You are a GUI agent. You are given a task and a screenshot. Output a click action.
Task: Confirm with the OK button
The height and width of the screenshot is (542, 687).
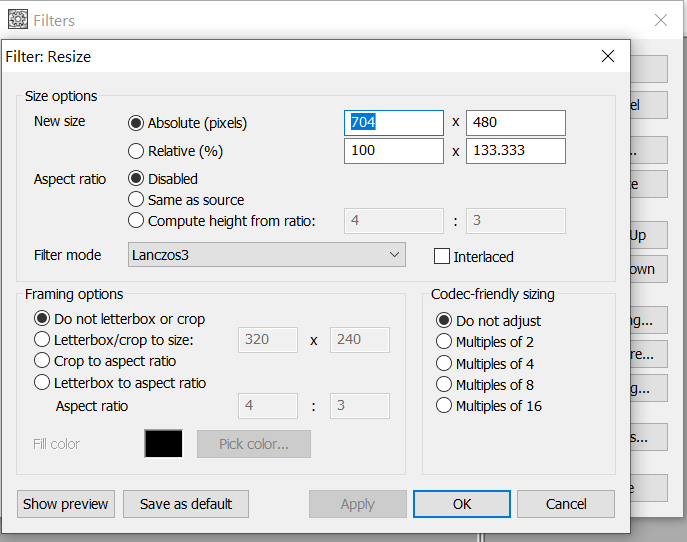(x=462, y=504)
